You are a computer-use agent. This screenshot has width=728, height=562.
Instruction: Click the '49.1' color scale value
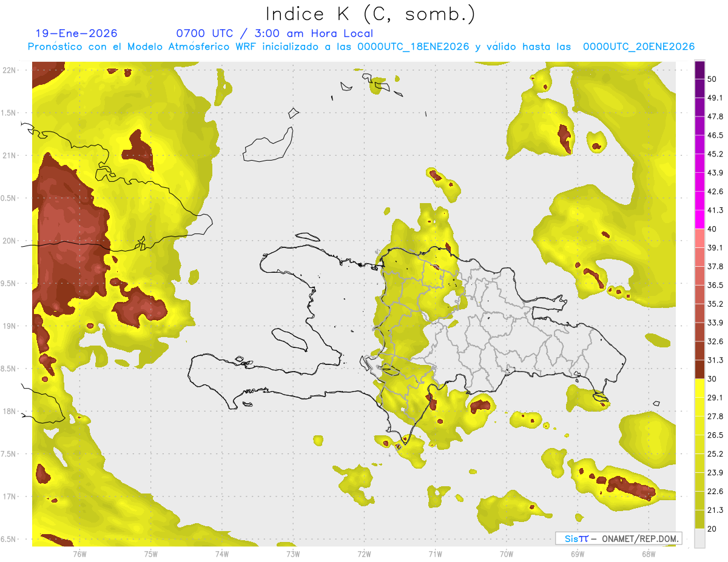715,98
